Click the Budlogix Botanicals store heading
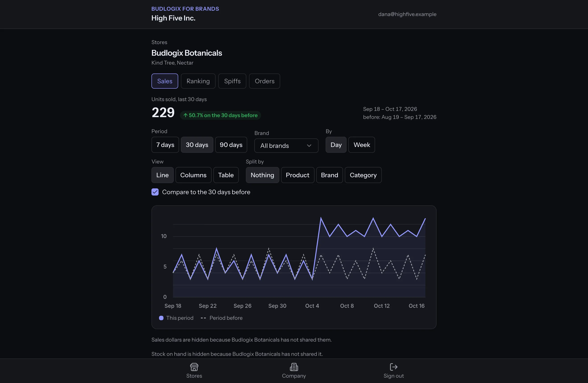Screen dimensions: 588x383 click(x=186, y=53)
